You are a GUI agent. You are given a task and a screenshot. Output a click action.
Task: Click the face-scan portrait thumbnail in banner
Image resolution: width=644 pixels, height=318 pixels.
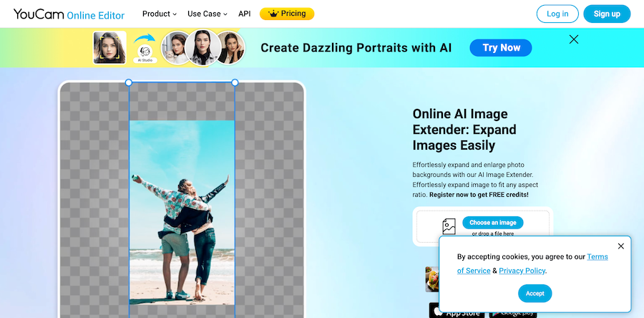click(109, 48)
